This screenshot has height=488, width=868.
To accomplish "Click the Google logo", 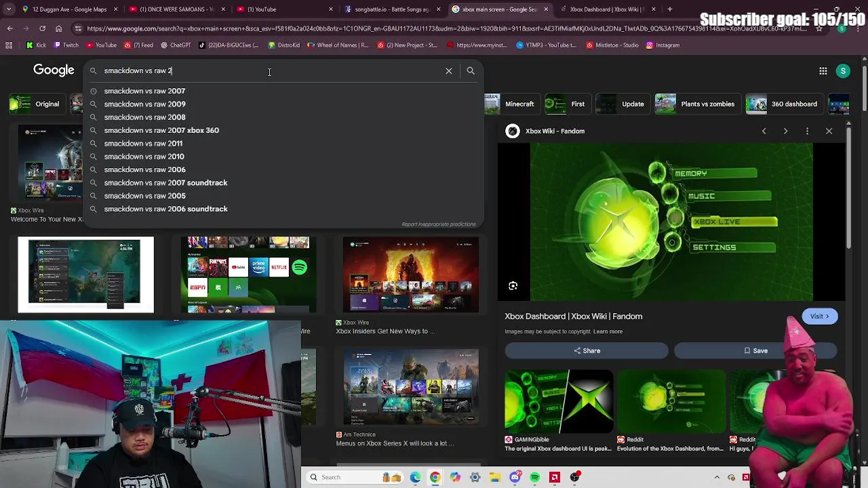I will 54,70.
